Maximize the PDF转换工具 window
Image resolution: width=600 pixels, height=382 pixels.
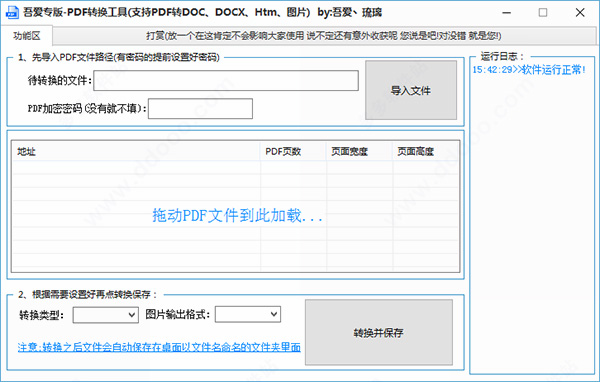coord(543,13)
